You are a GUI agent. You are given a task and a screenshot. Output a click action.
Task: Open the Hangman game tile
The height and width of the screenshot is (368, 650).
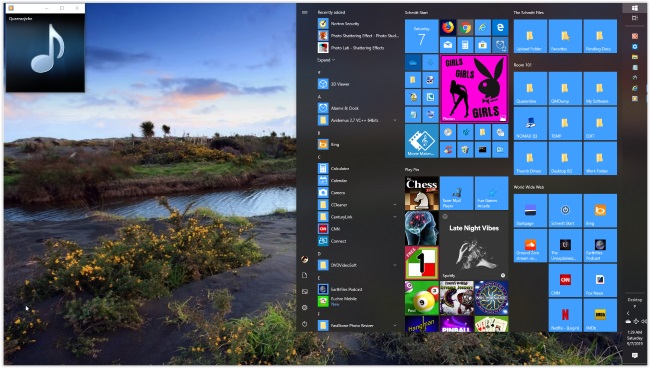point(422,324)
